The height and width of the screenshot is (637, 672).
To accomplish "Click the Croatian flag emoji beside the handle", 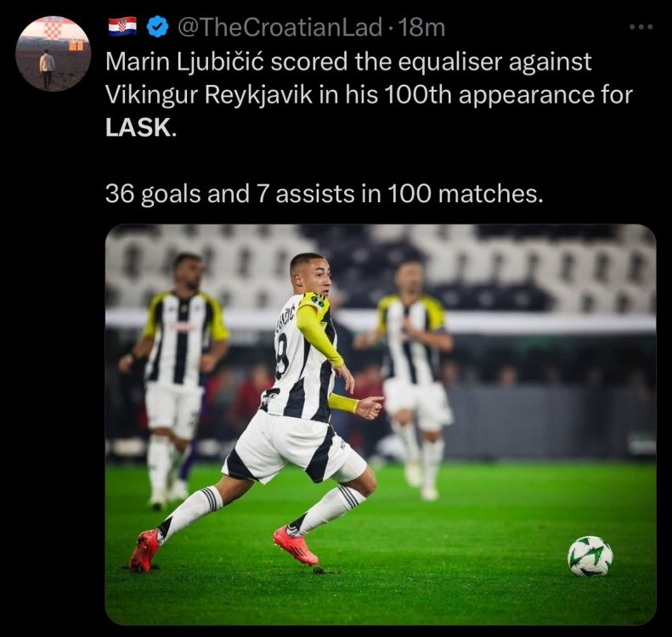I will 122,26.
